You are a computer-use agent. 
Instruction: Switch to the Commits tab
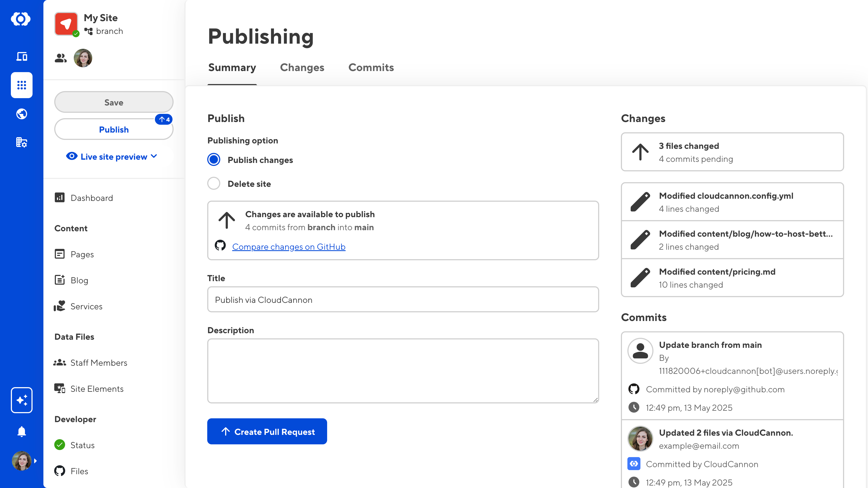coord(371,67)
